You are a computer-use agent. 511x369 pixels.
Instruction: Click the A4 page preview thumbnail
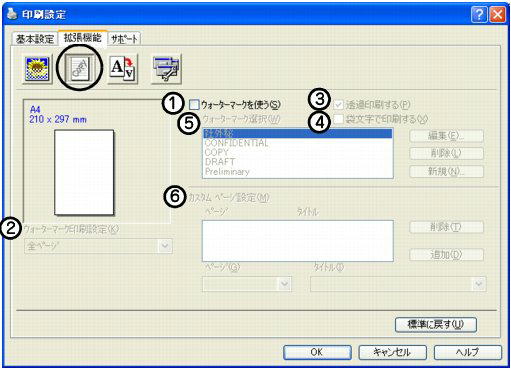click(84, 172)
